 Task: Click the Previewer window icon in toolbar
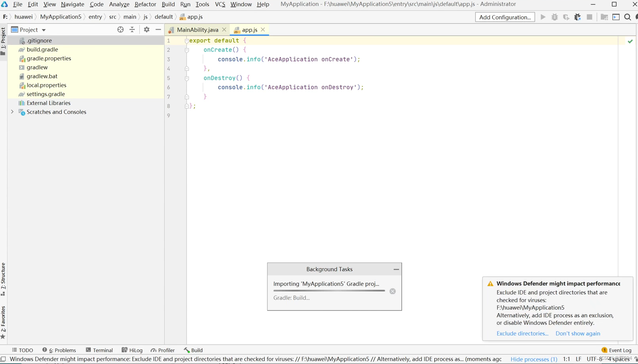click(616, 17)
